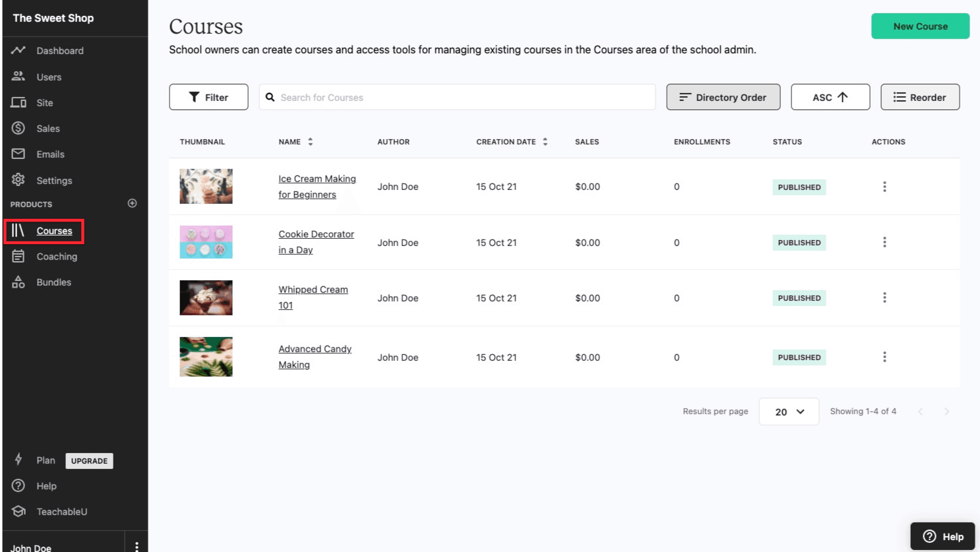Add a new product with the plus icon
Viewport: 980px width, 552px height.
coord(131,204)
